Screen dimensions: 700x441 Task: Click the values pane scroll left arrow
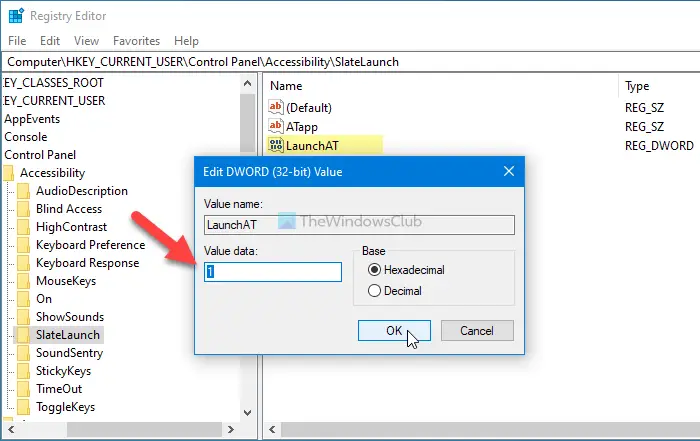coord(272,429)
